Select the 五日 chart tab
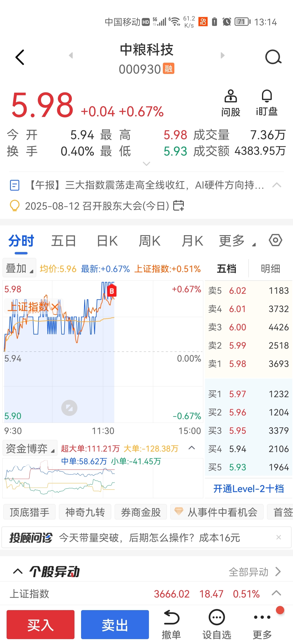 click(x=63, y=241)
